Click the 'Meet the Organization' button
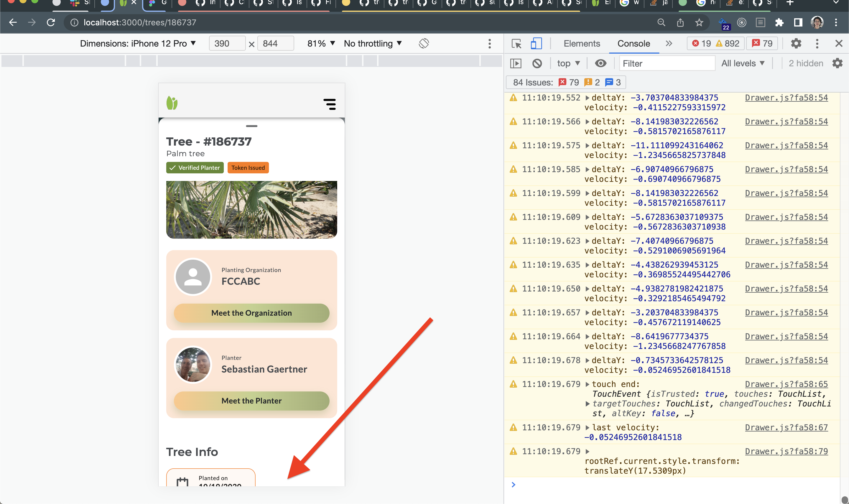The width and height of the screenshot is (849, 504). [251, 313]
